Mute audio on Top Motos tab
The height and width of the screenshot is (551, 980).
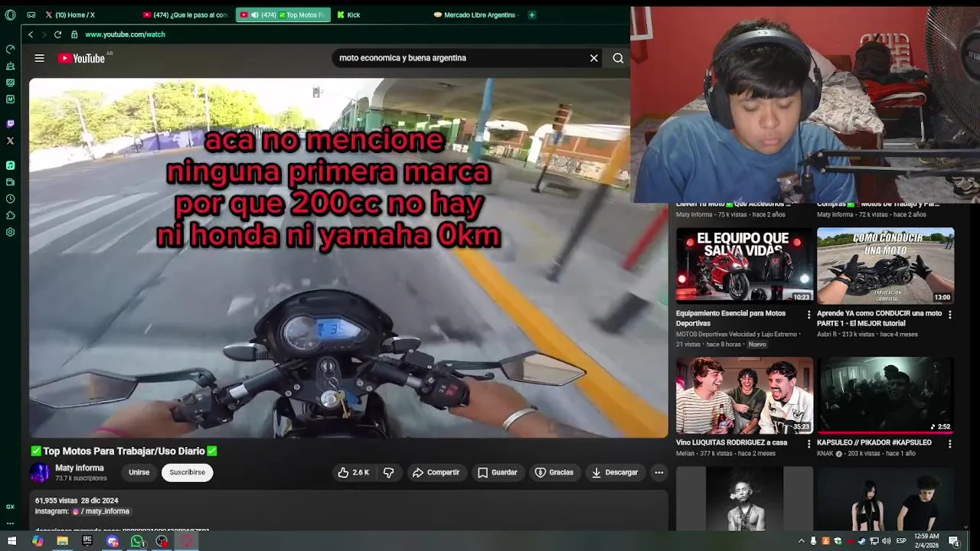coord(255,15)
